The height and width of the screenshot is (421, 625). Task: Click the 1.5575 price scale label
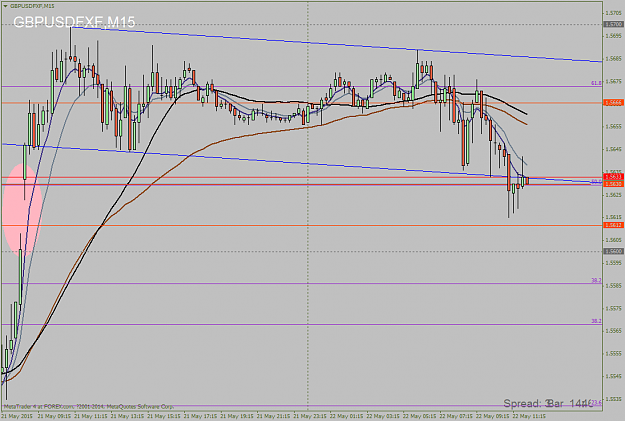(x=614, y=308)
